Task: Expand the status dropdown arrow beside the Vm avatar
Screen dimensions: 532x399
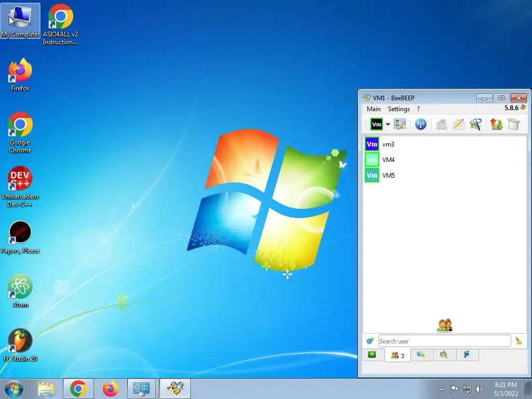Action: tap(388, 124)
